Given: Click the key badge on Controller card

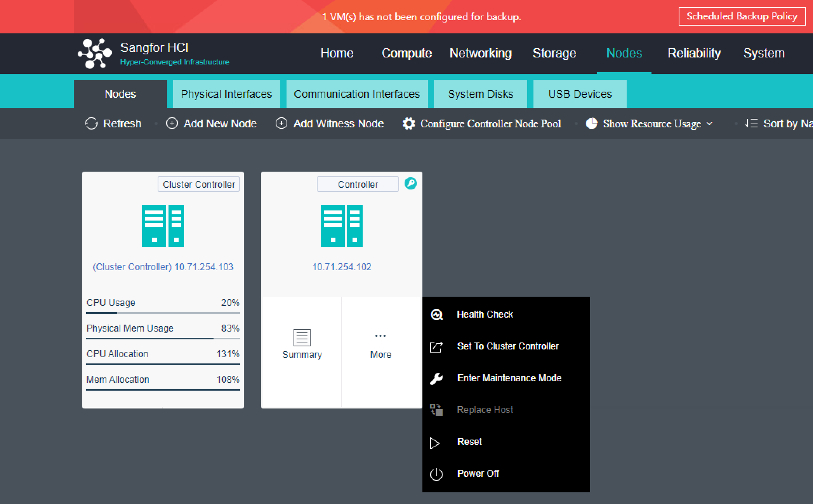Looking at the screenshot, I should click(x=410, y=183).
